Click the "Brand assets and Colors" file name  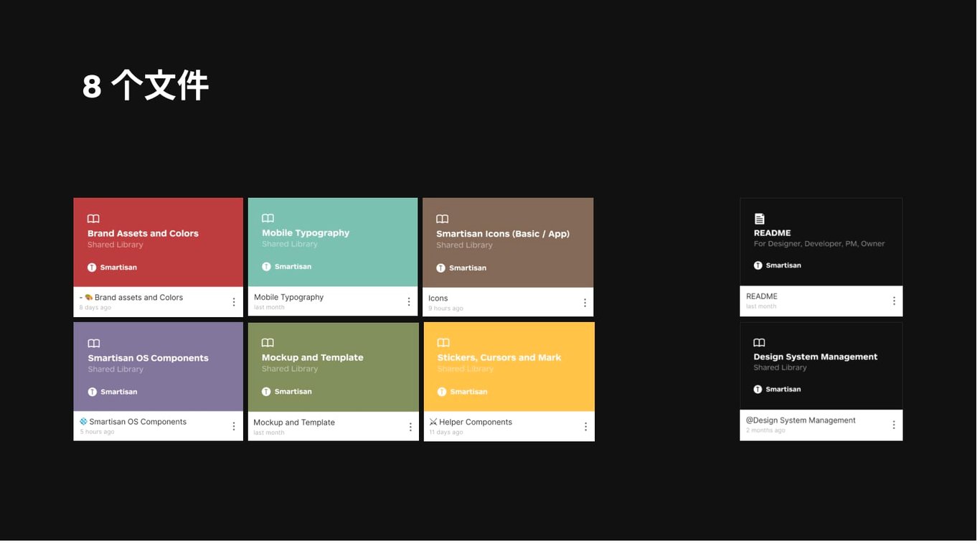tap(139, 298)
